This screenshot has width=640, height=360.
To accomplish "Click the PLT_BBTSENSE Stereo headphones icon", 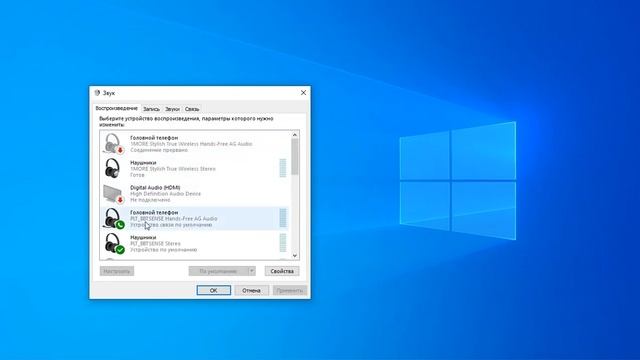I will (113, 243).
